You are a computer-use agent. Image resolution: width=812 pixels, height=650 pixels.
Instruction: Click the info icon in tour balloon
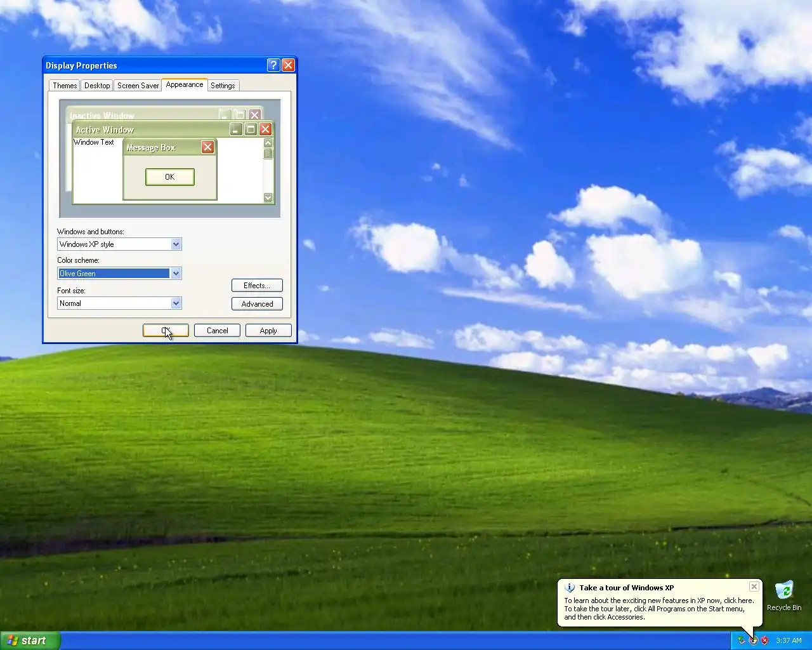tap(570, 588)
